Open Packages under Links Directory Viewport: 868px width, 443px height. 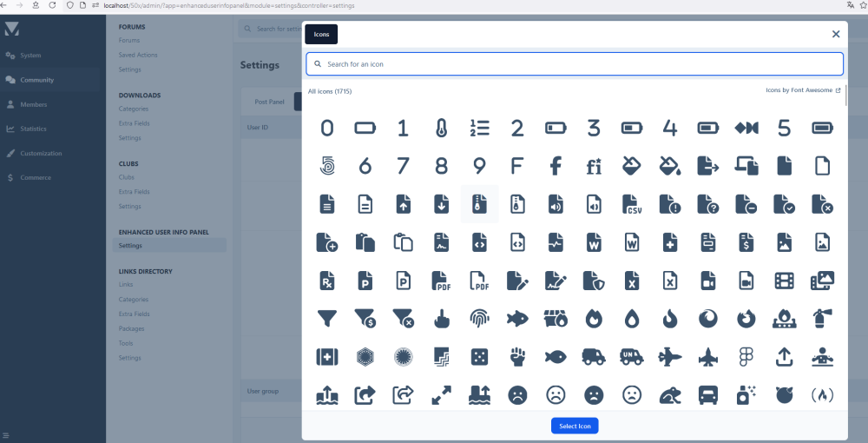(x=131, y=328)
